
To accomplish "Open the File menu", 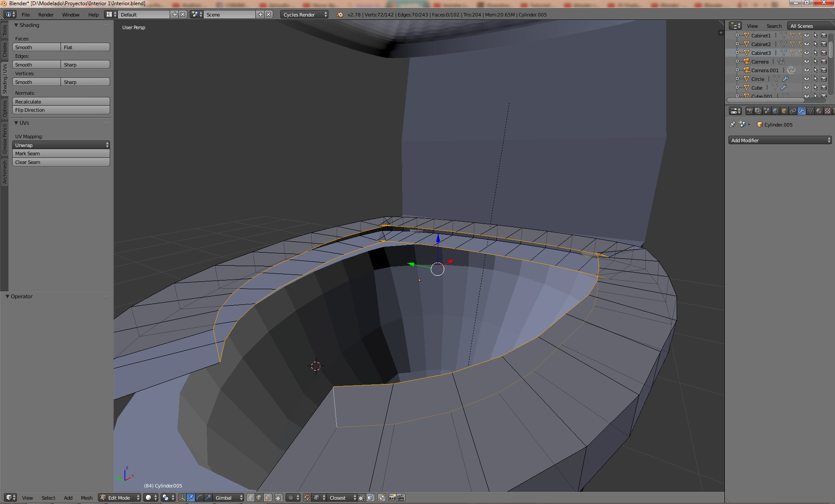I will pyautogui.click(x=26, y=14).
